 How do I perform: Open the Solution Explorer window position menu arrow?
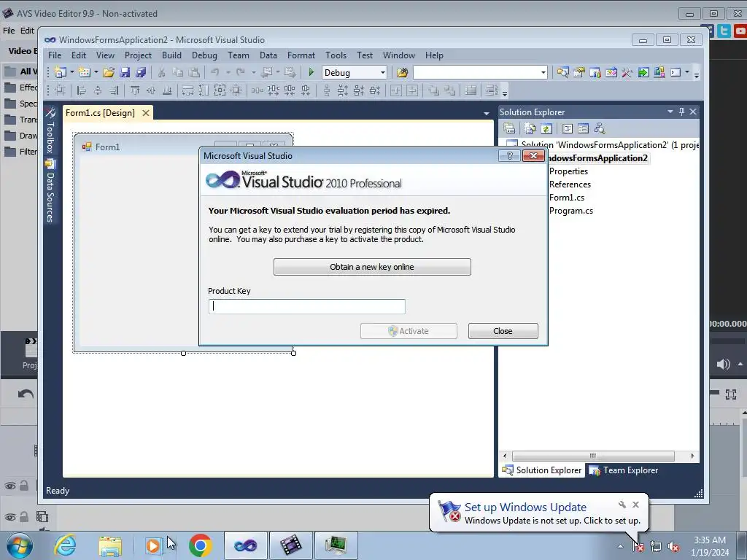coord(670,112)
